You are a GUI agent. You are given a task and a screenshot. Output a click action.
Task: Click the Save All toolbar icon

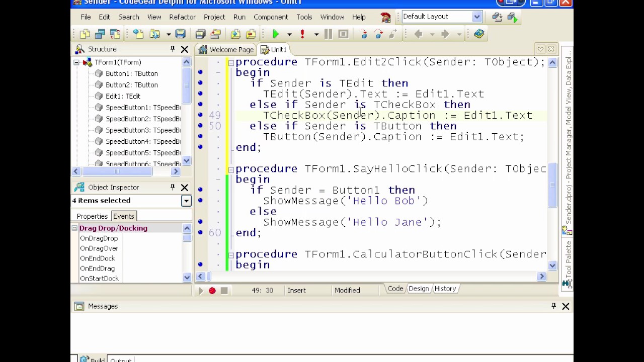pos(200,34)
